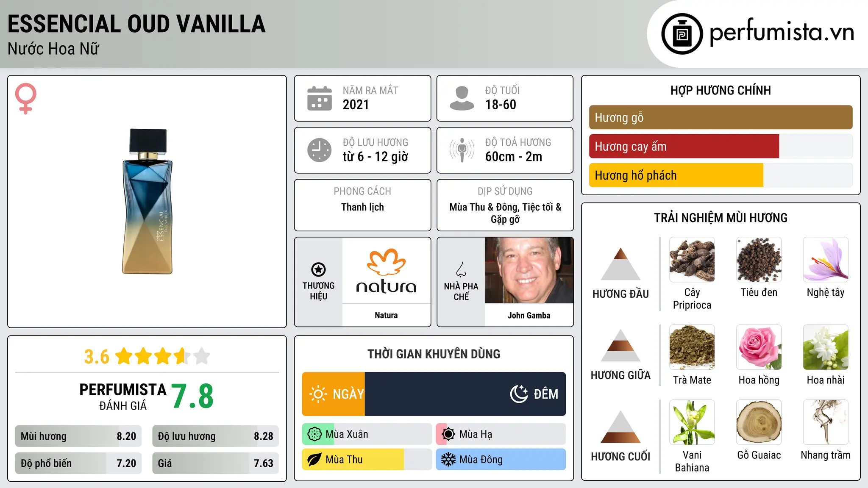Click the brown Hương gỗ accord bar

[x=721, y=117]
